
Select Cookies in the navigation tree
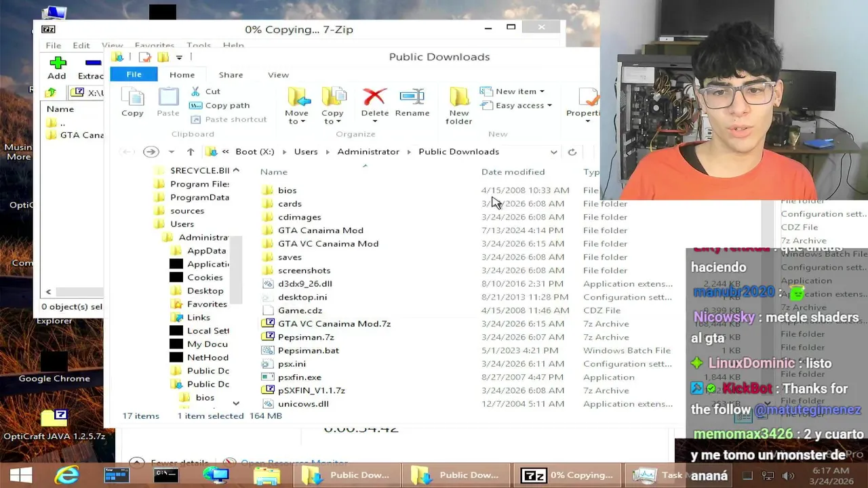205,277
